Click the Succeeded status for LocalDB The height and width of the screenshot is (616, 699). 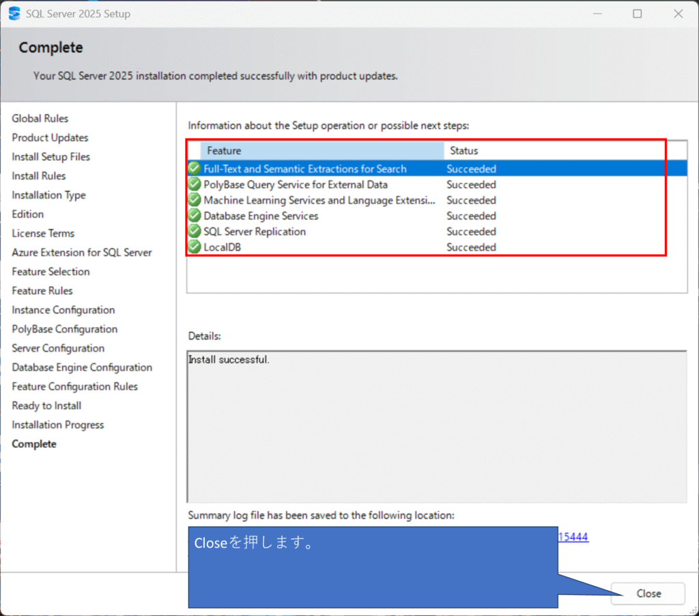(x=471, y=247)
